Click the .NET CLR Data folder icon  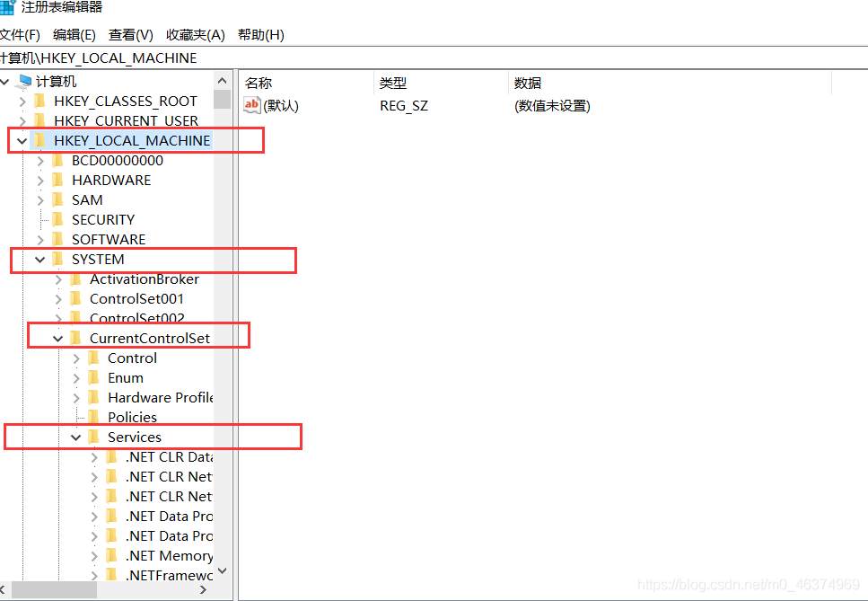point(110,456)
